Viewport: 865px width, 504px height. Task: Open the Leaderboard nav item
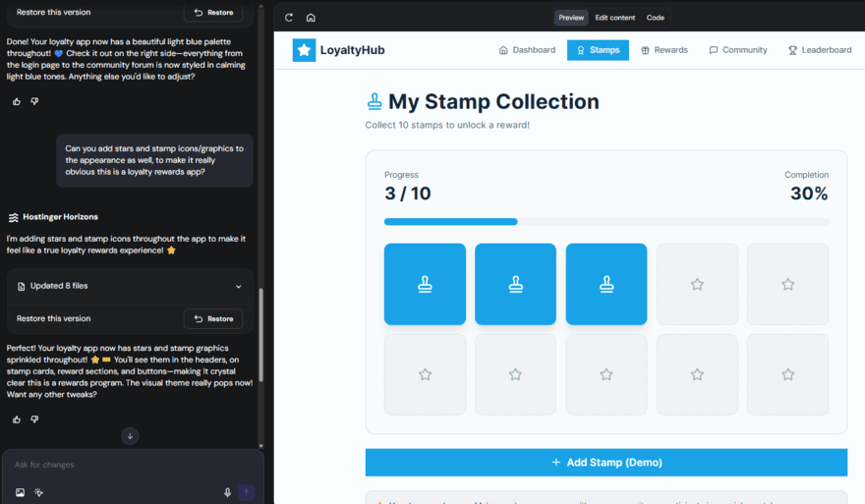click(x=819, y=50)
